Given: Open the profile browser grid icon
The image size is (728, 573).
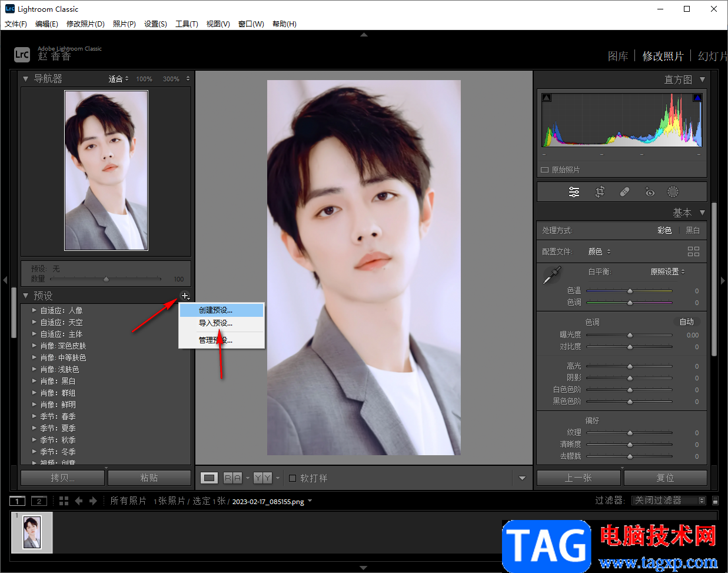Looking at the screenshot, I should click(693, 251).
